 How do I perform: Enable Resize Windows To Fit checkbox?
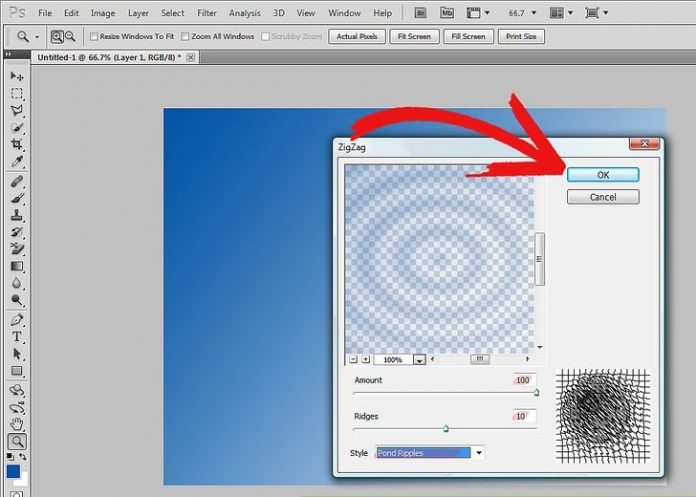[94, 36]
